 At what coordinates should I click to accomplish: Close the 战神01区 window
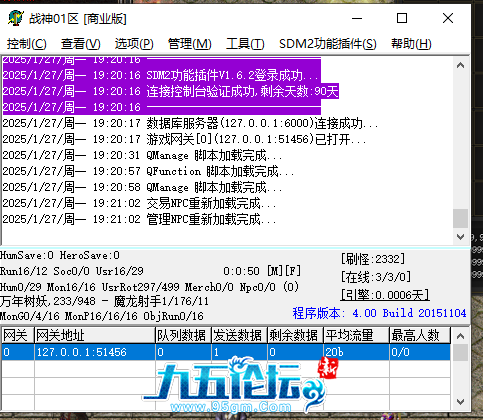[448, 18]
